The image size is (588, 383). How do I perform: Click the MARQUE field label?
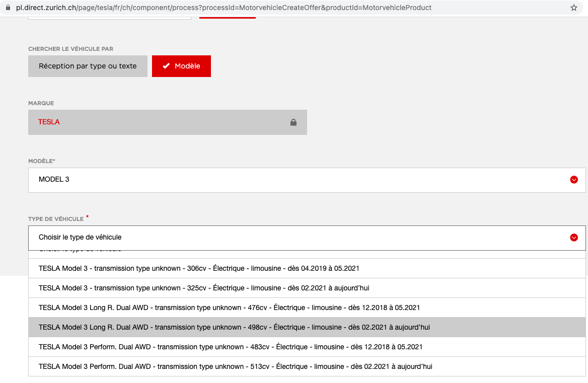click(x=41, y=103)
